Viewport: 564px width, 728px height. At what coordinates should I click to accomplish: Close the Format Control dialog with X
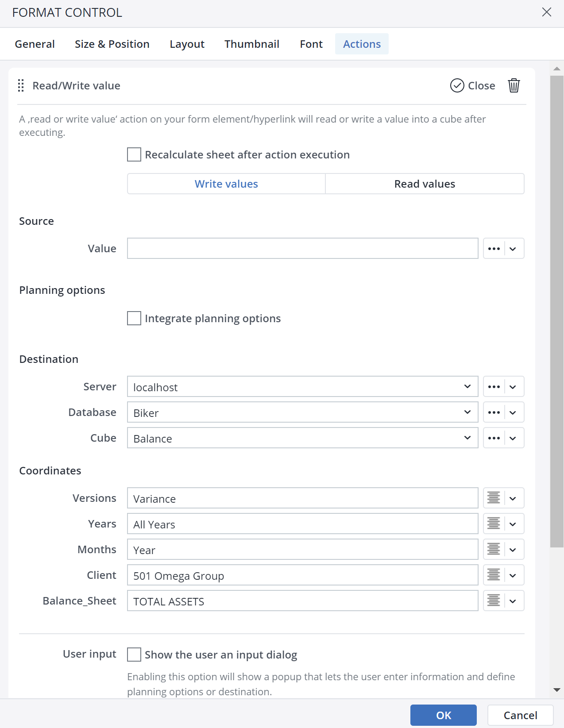(x=547, y=12)
